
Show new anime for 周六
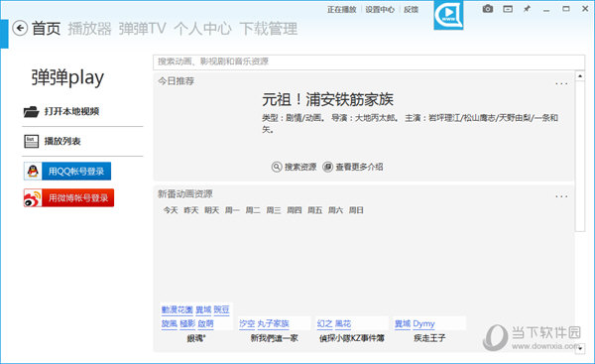coord(335,210)
